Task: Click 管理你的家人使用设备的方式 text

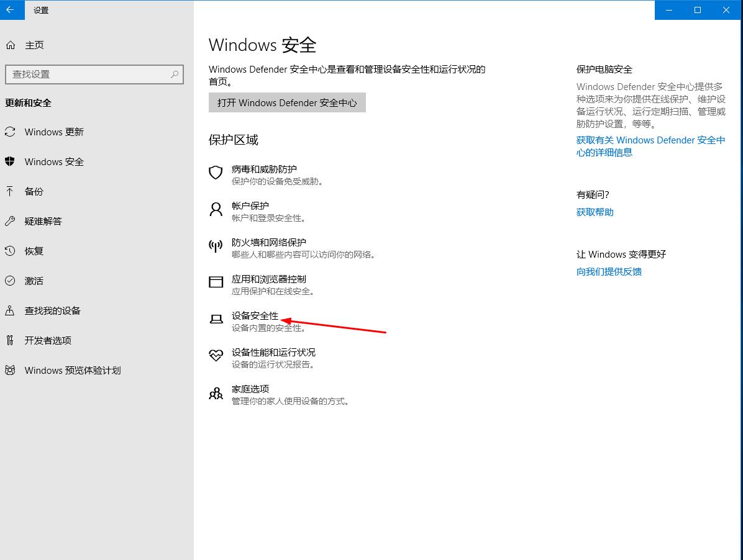Action: pos(290,401)
